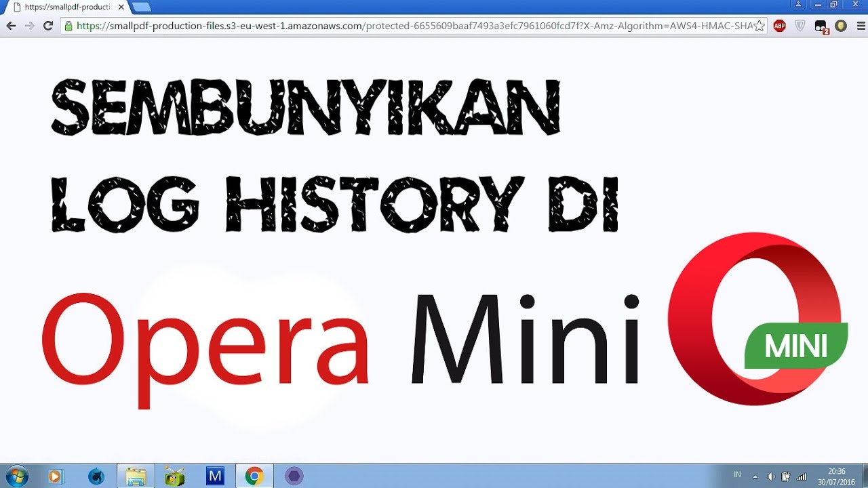The height and width of the screenshot is (488, 868).
Task: Click the IN language indicator
Action: pos(737,475)
